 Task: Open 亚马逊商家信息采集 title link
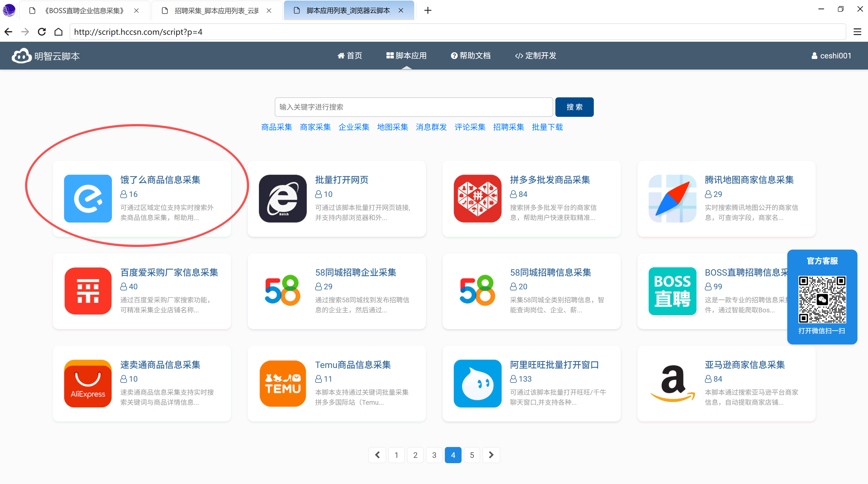pyautogui.click(x=745, y=364)
